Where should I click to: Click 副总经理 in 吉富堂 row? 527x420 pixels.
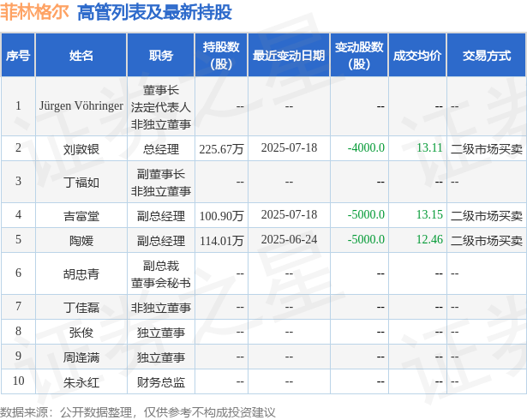click(161, 216)
